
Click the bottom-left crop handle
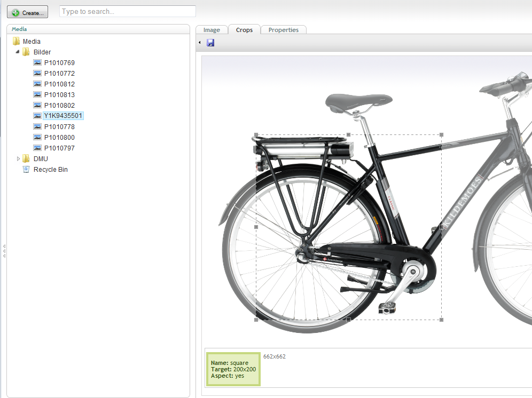(x=256, y=320)
